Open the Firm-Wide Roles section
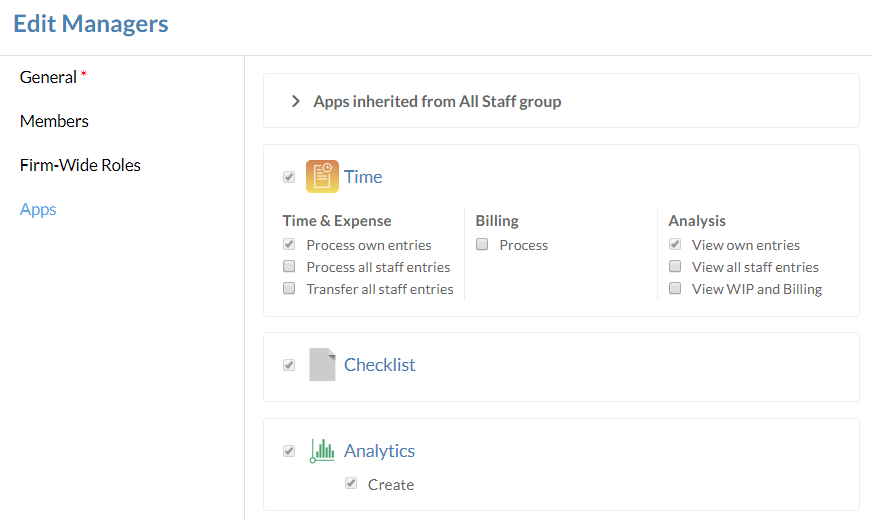This screenshot has width=872, height=519. click(x=80, y=165)
